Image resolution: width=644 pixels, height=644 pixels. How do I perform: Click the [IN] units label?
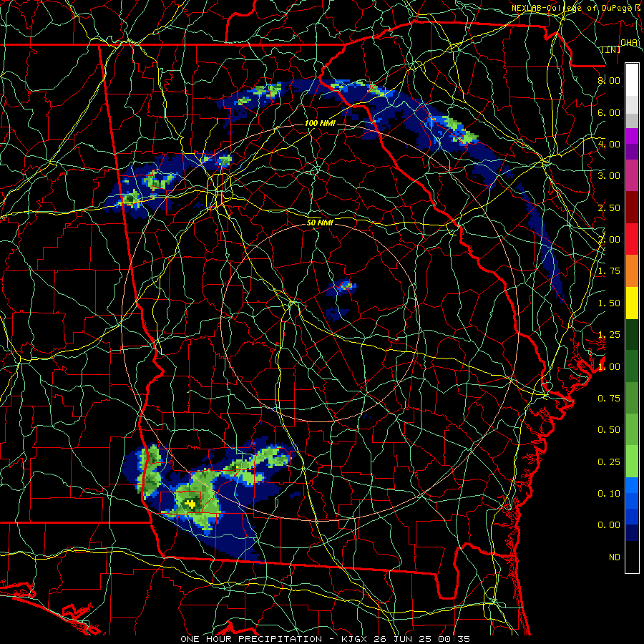point(611,49)
